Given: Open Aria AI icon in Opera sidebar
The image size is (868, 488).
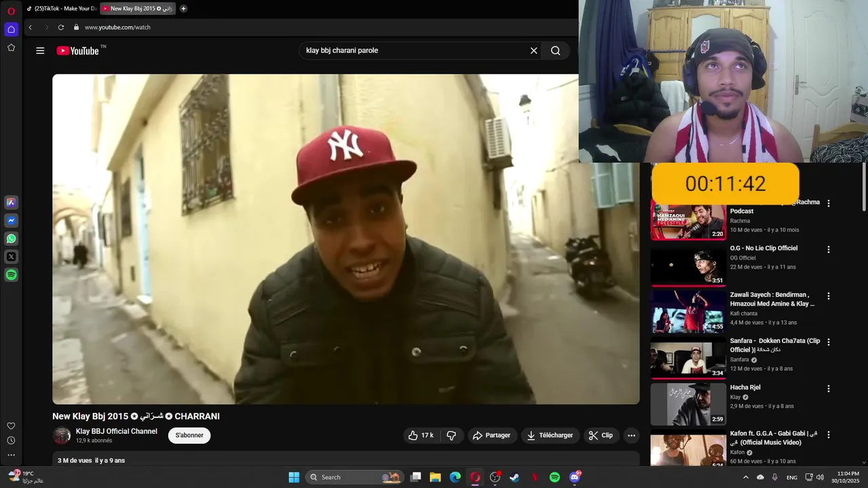Looking at the screenshot, I should click(11, 202).
